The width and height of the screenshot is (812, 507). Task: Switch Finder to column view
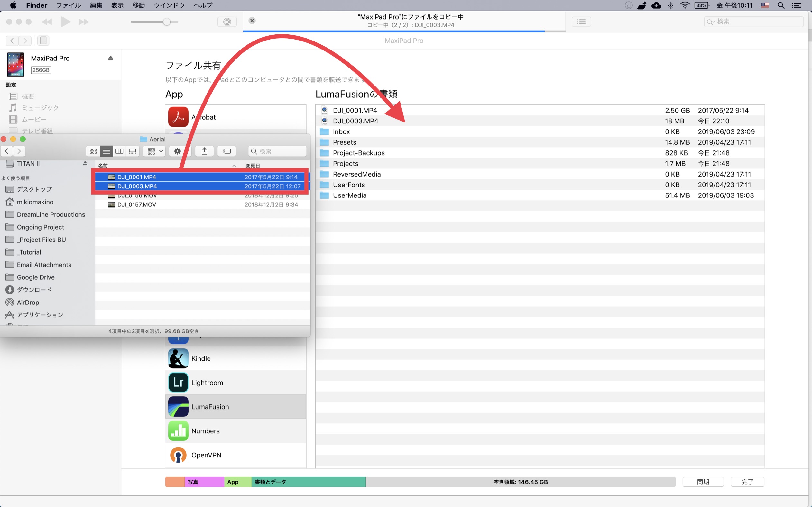pos(119,151)
